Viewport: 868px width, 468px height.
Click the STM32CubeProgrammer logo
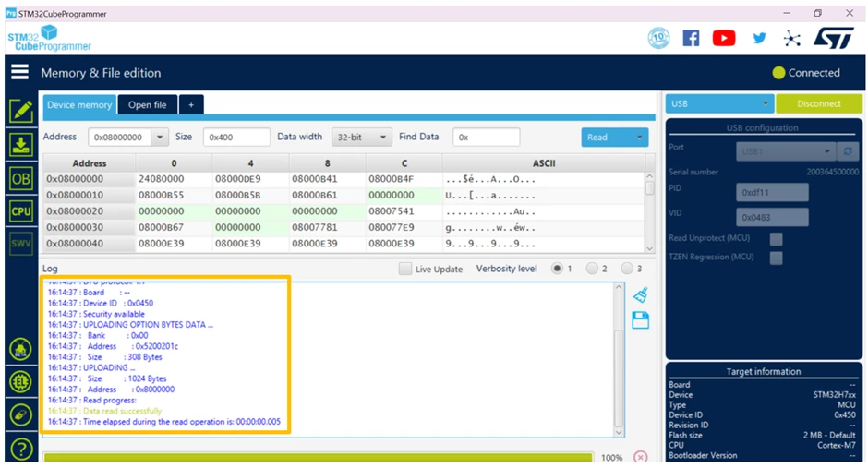49,38
